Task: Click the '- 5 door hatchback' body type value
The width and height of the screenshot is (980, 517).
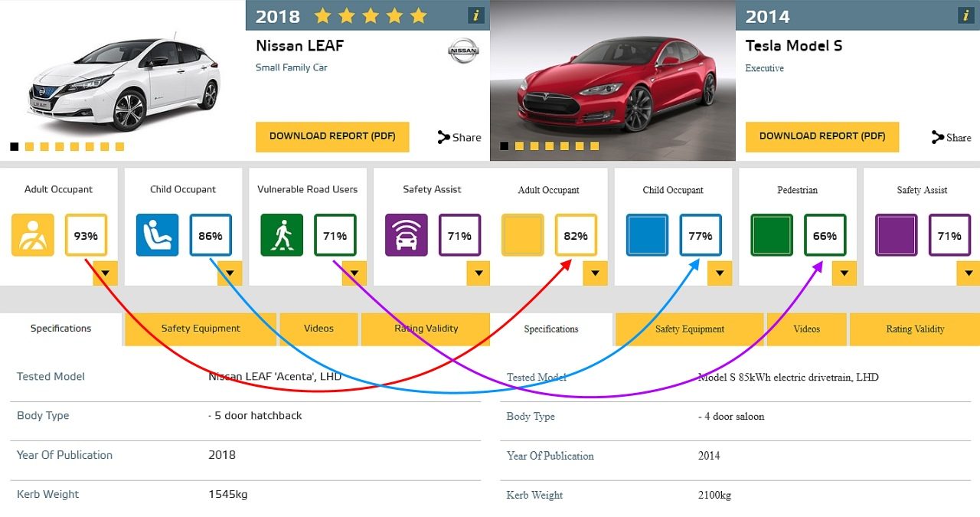Action: tap(255, 416)
